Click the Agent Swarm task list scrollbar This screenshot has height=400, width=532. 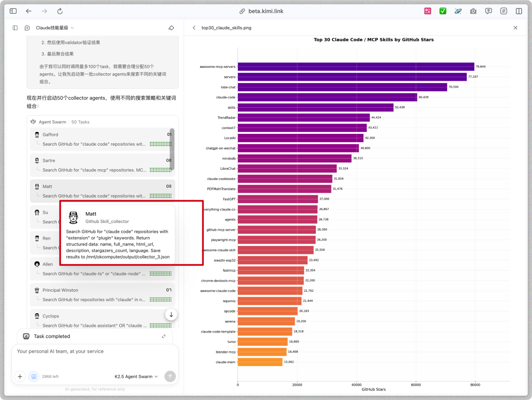point(172,149)
